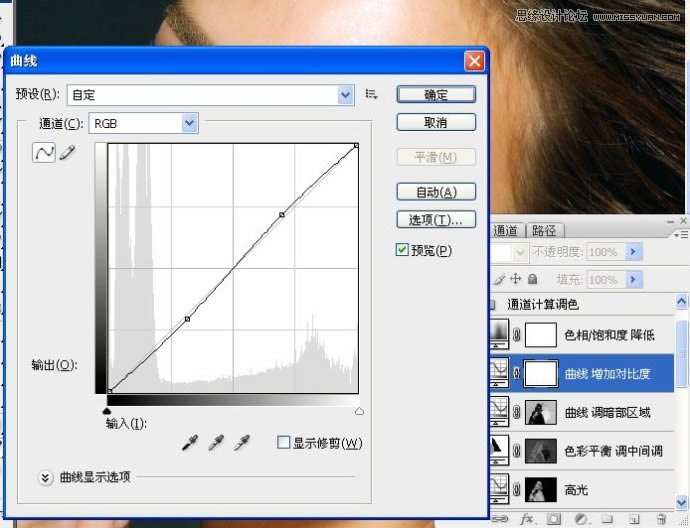Open the 通道 RGB channel dropdown

(189, 123)
